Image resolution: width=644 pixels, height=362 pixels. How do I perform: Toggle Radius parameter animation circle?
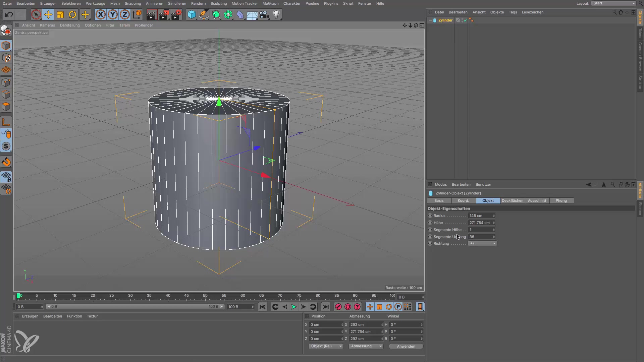pyautogui.click(x=430, y=216)
